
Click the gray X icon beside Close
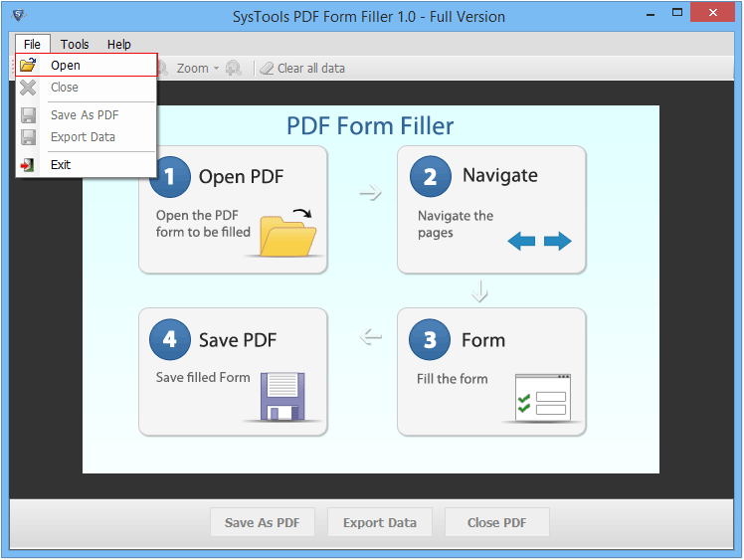point(28,88)
